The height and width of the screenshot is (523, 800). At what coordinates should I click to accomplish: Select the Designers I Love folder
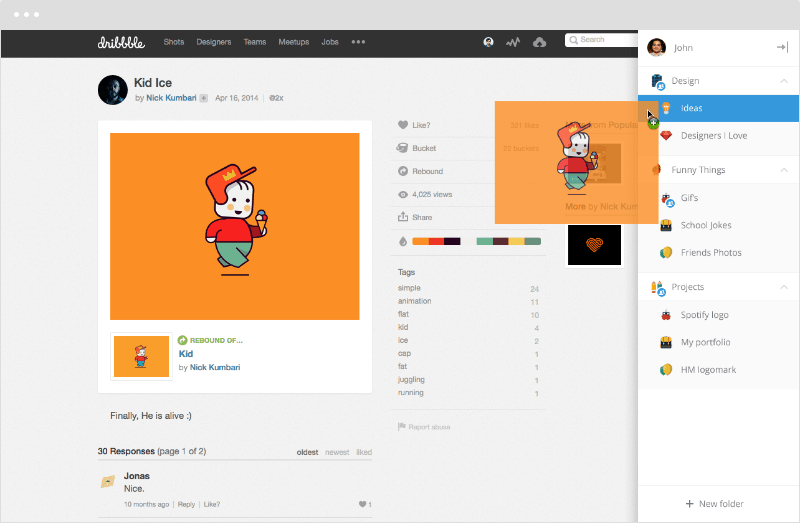click(x=718, y=136)
